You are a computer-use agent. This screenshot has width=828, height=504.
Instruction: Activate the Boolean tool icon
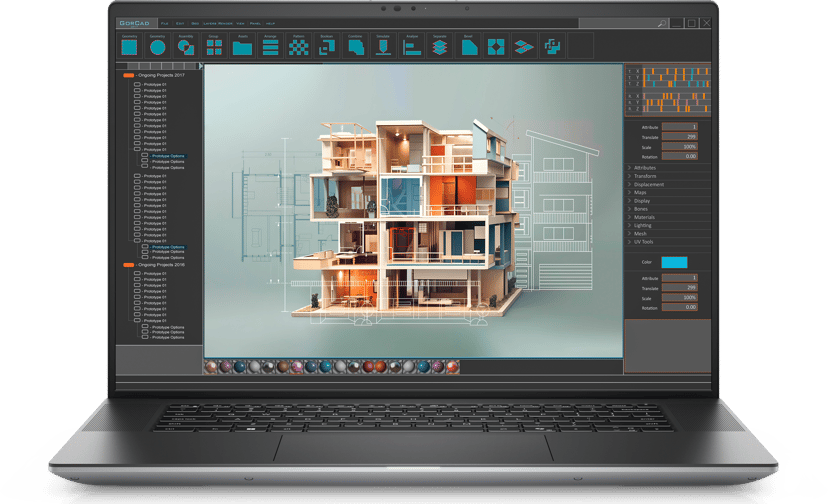pyautogui.click(x=327, y=48)
